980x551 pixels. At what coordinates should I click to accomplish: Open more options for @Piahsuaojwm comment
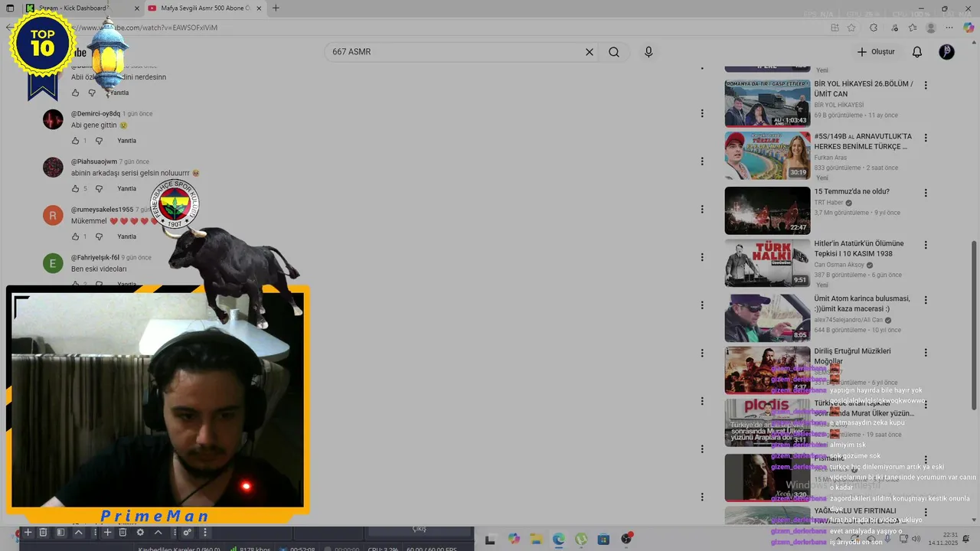[702, 161]
